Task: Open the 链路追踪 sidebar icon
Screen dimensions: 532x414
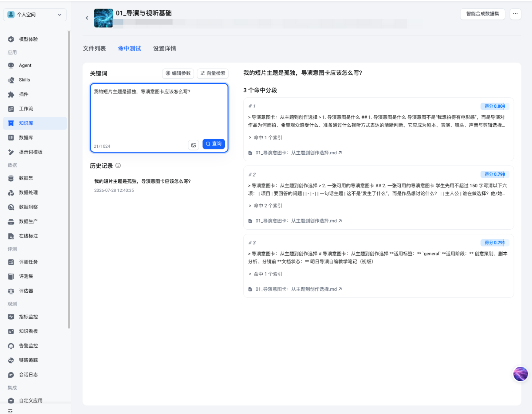Action: click(x=11, y=360)
